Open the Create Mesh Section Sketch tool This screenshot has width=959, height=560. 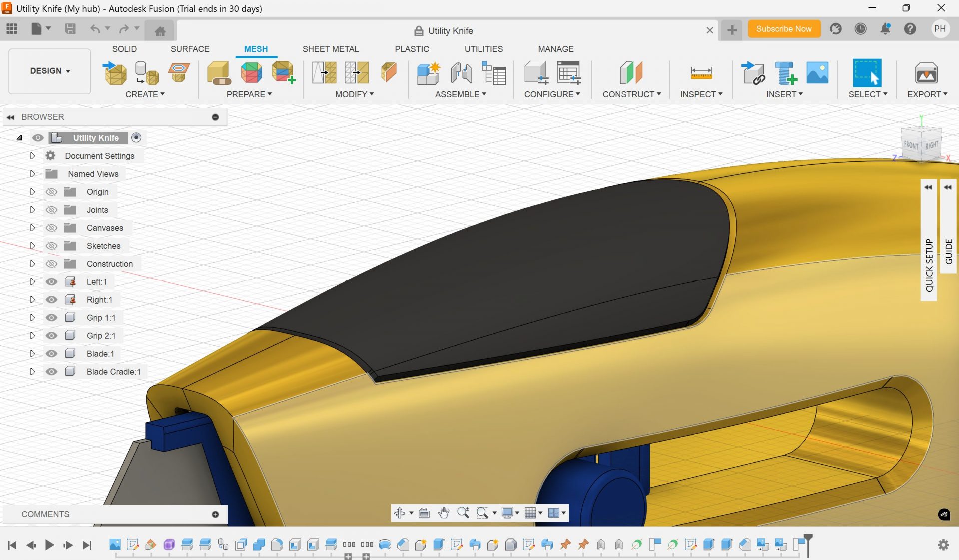pos(179,72)
